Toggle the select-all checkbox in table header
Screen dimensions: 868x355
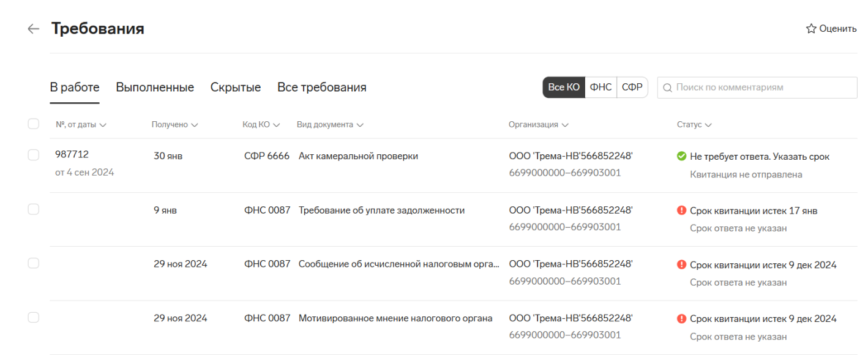[34, 124]
